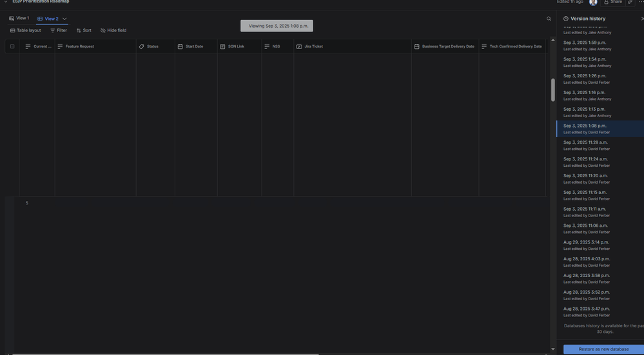Copy link using the link icon
This screenshot has height=355, width=644.
[x=630, y=2]
